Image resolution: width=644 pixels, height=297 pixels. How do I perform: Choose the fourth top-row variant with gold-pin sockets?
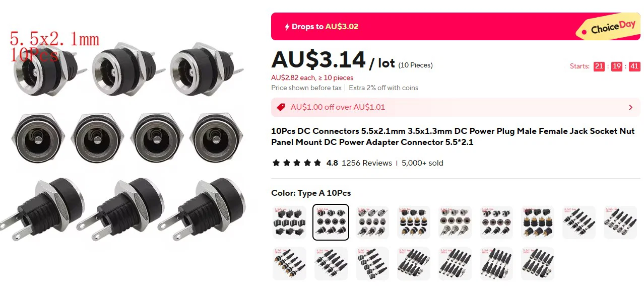tap(413, 222)
